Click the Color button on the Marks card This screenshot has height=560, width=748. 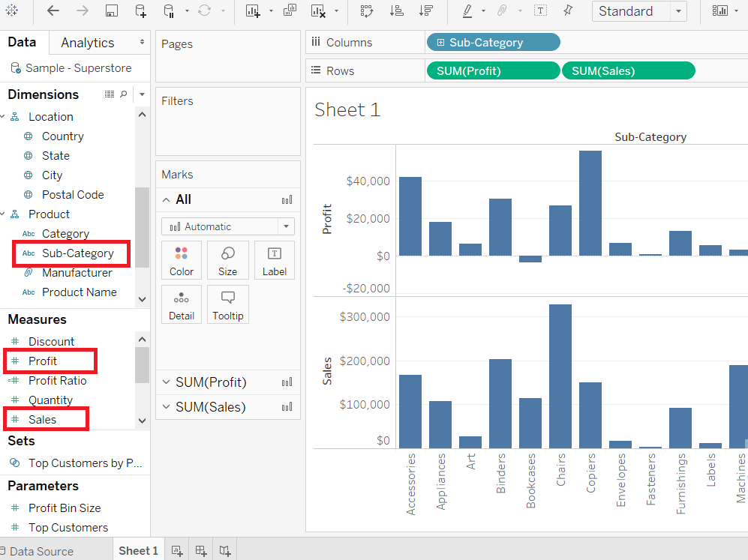tap(182, 260)
